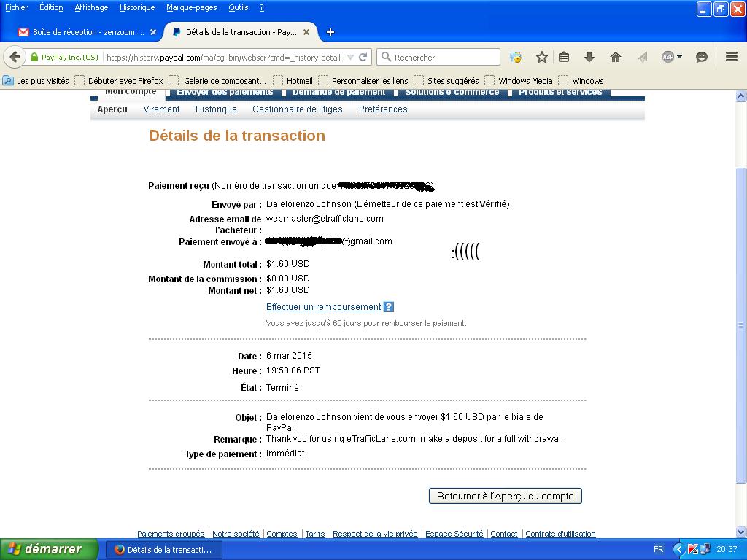Open the Outils menu
The width and height of the screenshot is (747, 560).
tap(239, 7)
